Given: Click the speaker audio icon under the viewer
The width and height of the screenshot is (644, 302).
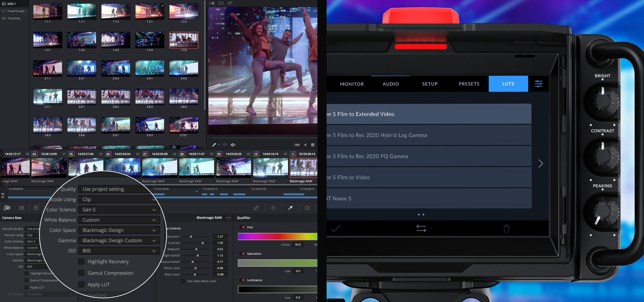Looking at the screenshot, I should click(x=233, y=144).
